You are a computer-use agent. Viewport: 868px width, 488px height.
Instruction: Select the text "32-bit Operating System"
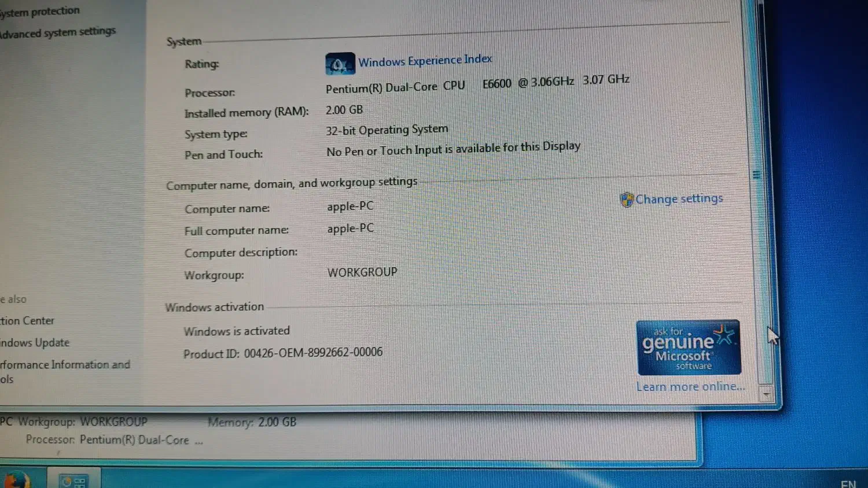(x=387, y=130)
